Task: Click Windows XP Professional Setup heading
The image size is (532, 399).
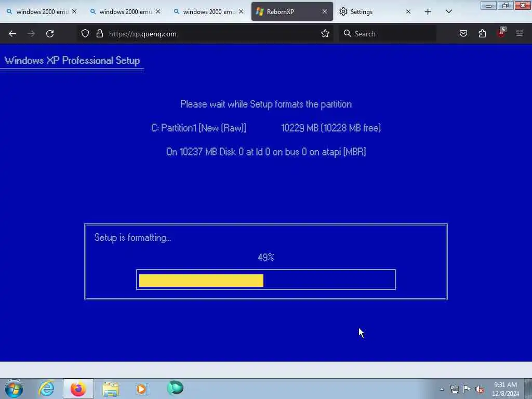Action: point(72,60)
